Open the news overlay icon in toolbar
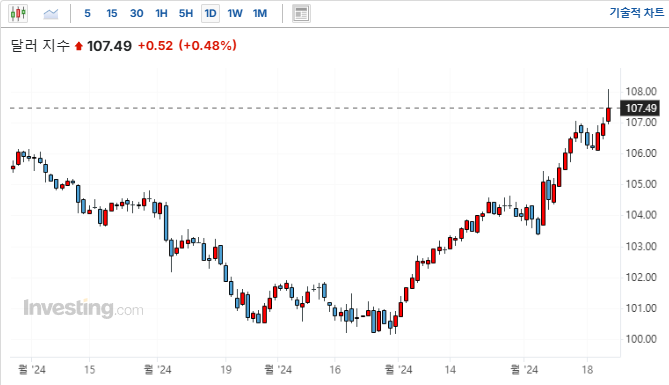 click(301, 14)
